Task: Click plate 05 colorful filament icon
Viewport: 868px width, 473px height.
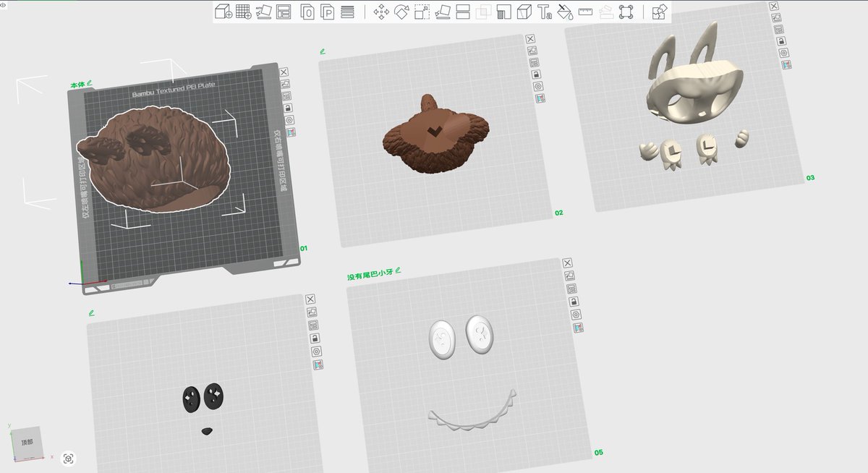Action: pos(578,328)
